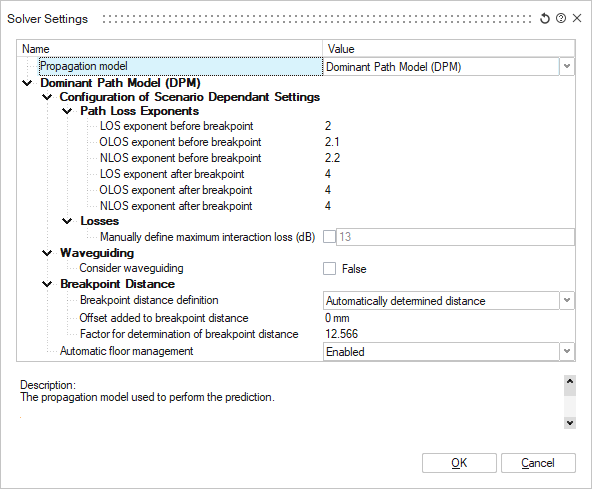Viewport: 592px width, 489px height.
Task: Click the OK button
Action: click(x=459, y=463)
